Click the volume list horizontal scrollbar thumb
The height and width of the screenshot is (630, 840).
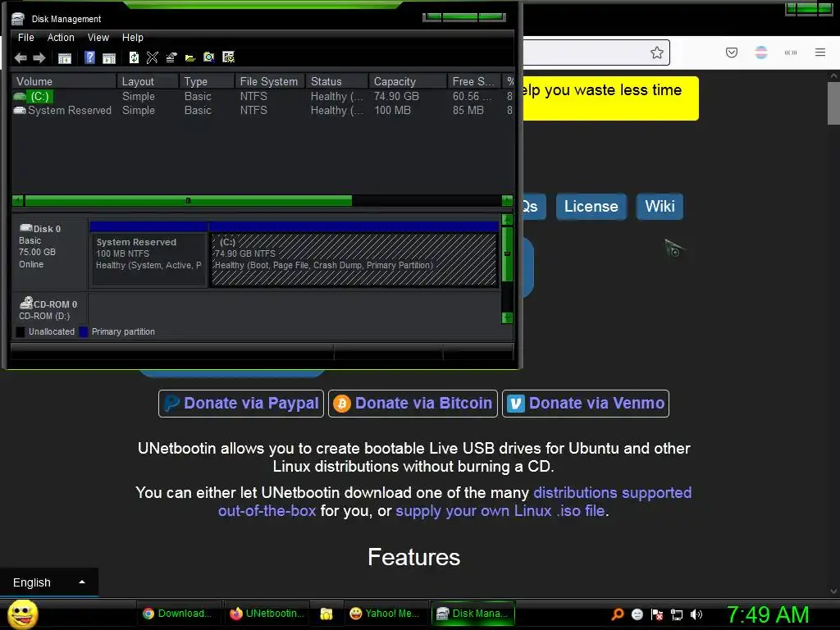[x=188, y=201]
